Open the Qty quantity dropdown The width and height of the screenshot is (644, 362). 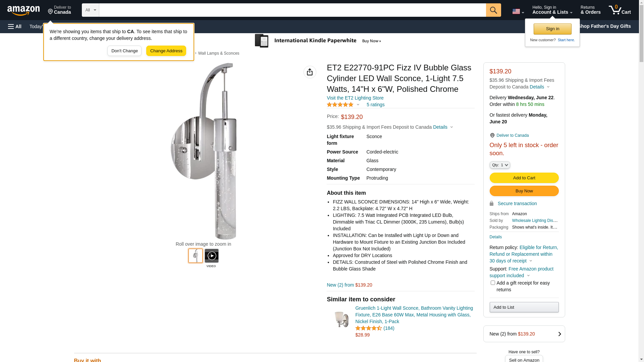pyautogui.click(x=499, y=165)
